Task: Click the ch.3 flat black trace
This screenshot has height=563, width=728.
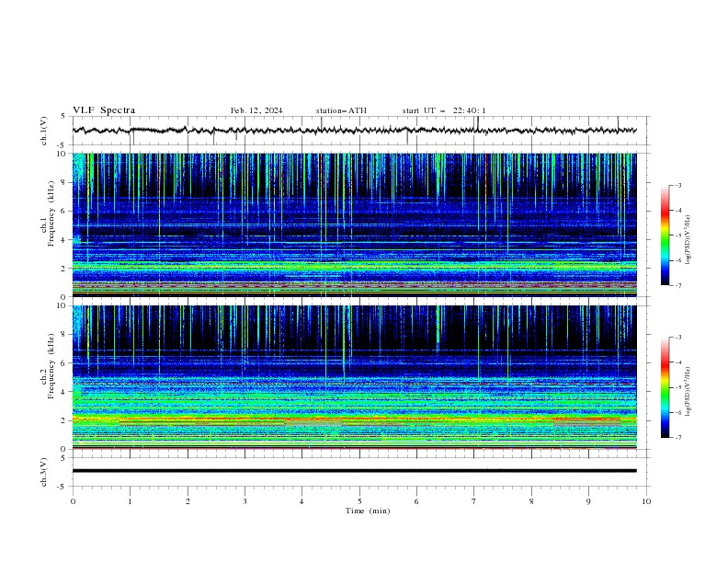Action: coord(355,471)
